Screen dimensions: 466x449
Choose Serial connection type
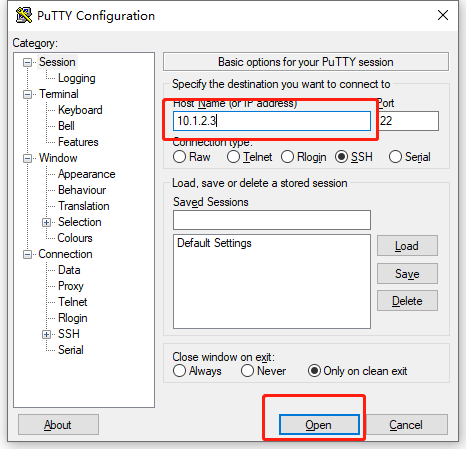395,157
